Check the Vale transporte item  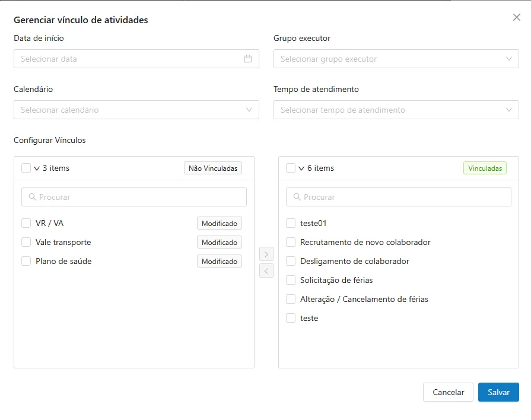[x=26, y=242]
